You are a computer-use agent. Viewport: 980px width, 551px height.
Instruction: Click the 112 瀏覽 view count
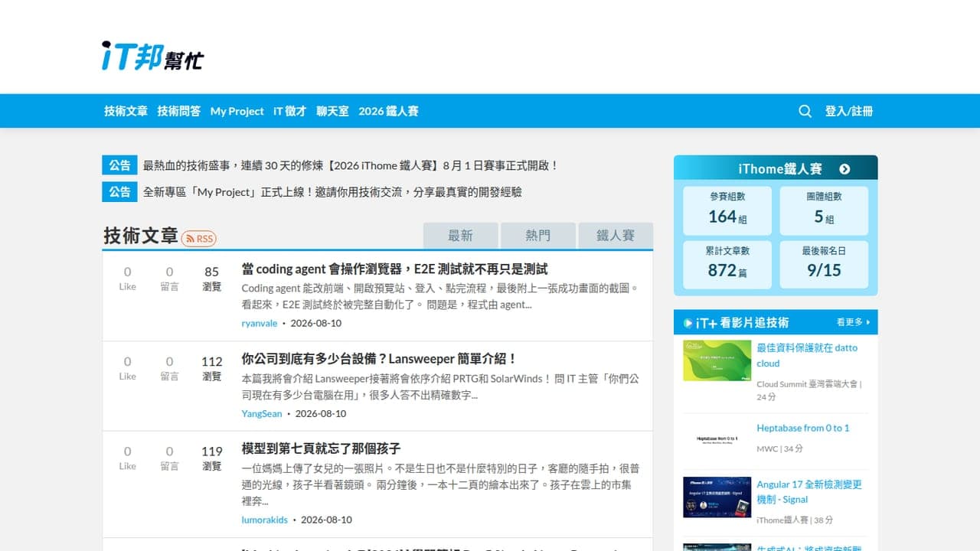point(212,368)
